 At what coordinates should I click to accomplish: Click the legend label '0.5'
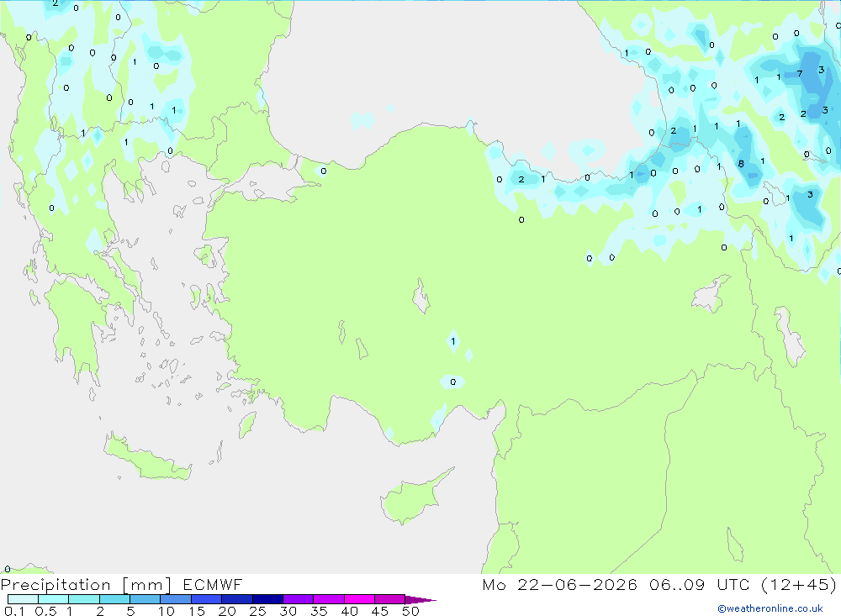(45, 611)
